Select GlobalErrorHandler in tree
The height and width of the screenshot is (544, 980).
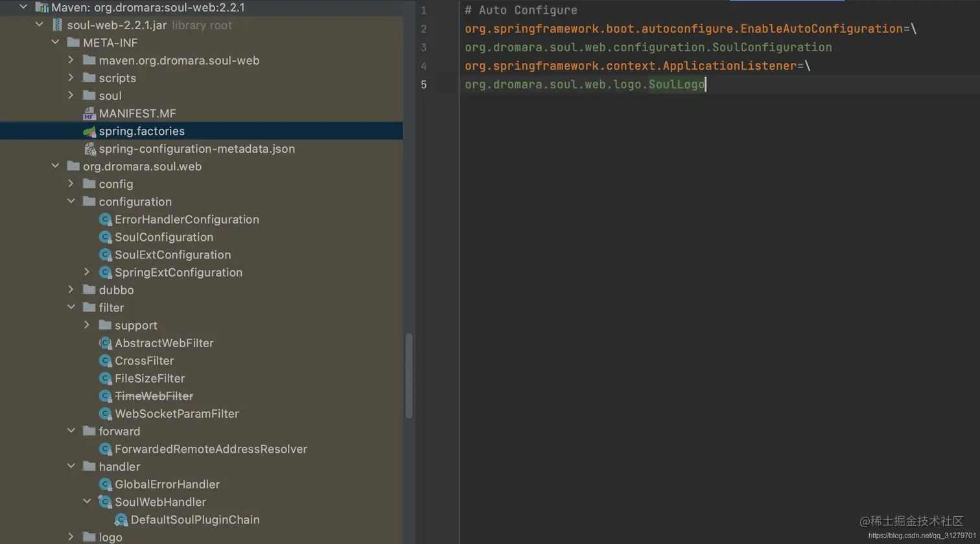167,484
